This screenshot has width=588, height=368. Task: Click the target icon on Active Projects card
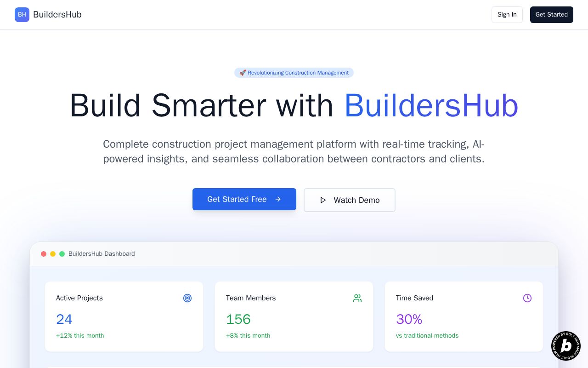click(187, 298)
